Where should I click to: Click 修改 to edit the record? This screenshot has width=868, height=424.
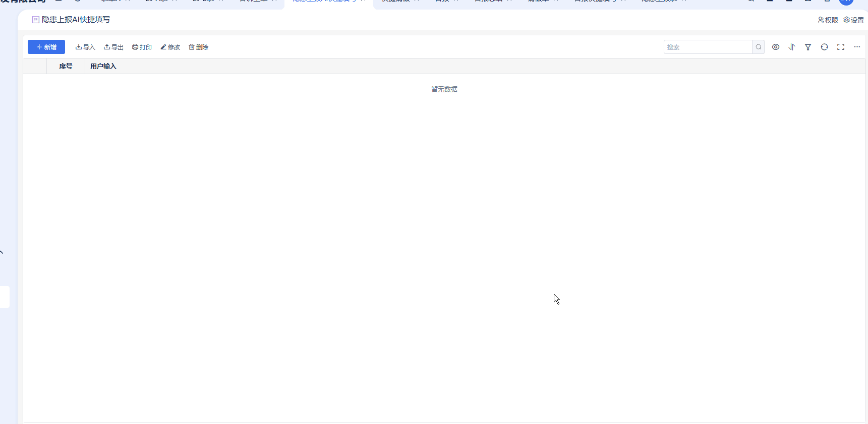pos(170,47)
